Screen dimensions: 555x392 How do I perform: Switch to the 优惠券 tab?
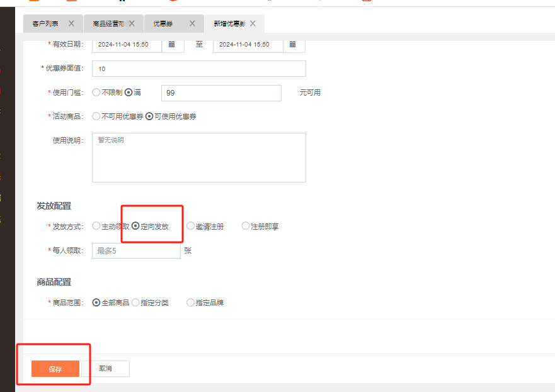(x=163, y=24)
